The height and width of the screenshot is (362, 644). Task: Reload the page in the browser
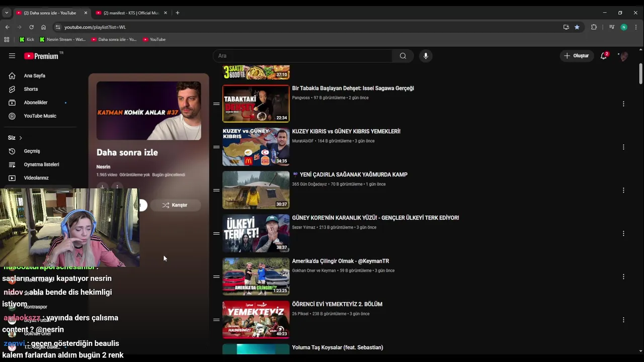click(x=31, y=27)
